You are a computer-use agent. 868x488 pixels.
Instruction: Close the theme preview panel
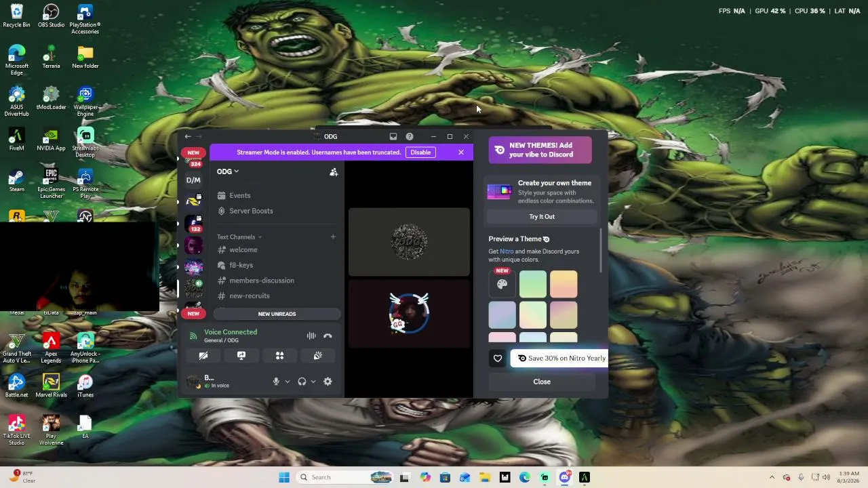542,382
